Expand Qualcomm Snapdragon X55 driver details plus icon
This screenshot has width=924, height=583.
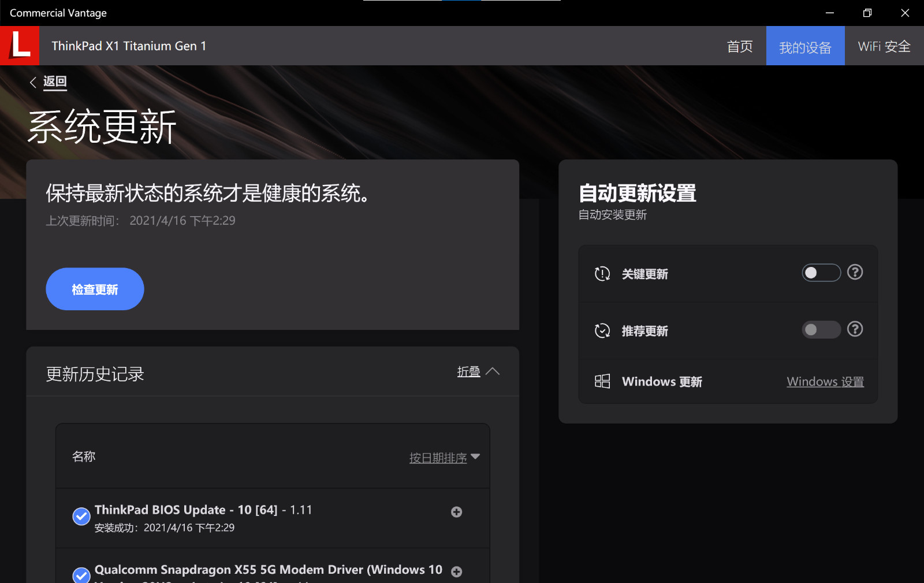(x=456, y=571)
